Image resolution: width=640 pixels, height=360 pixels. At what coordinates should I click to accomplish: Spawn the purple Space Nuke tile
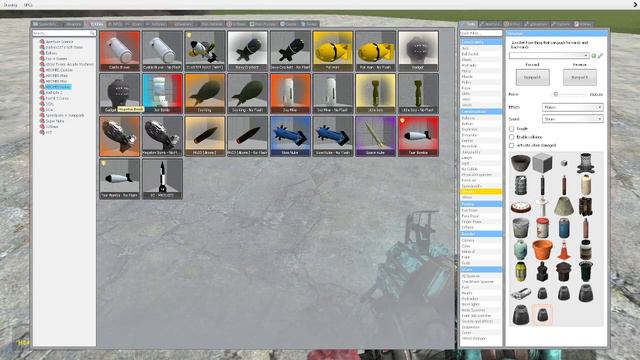[376, 136]
